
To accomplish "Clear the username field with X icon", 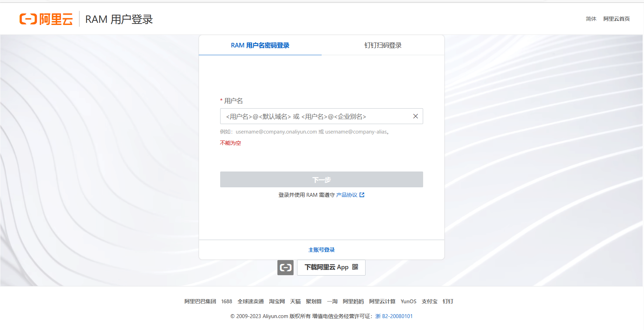I will 415,116.
